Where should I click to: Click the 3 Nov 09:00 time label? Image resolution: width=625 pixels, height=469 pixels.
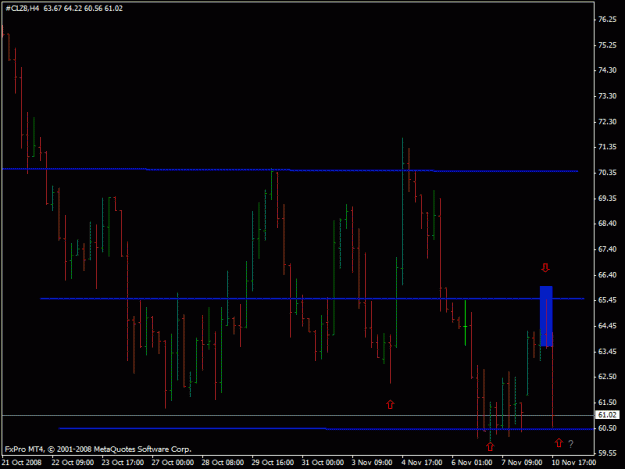(x=372, y=463)
